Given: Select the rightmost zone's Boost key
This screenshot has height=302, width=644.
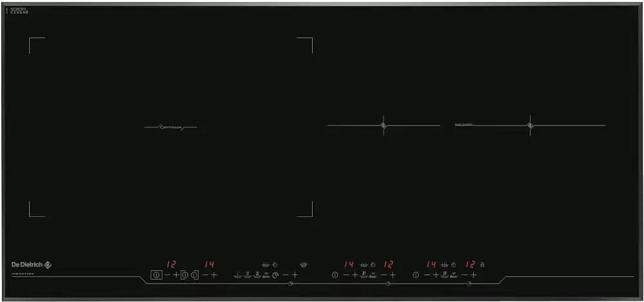Looking at the screenshot, I should pyautogui.click(x=454, y=276).
